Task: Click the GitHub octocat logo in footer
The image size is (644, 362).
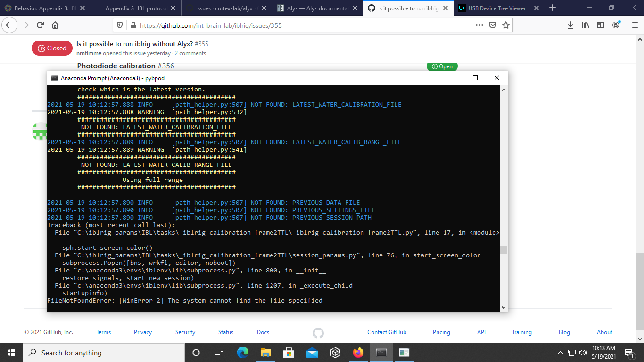Action: [x=319, y=332]
